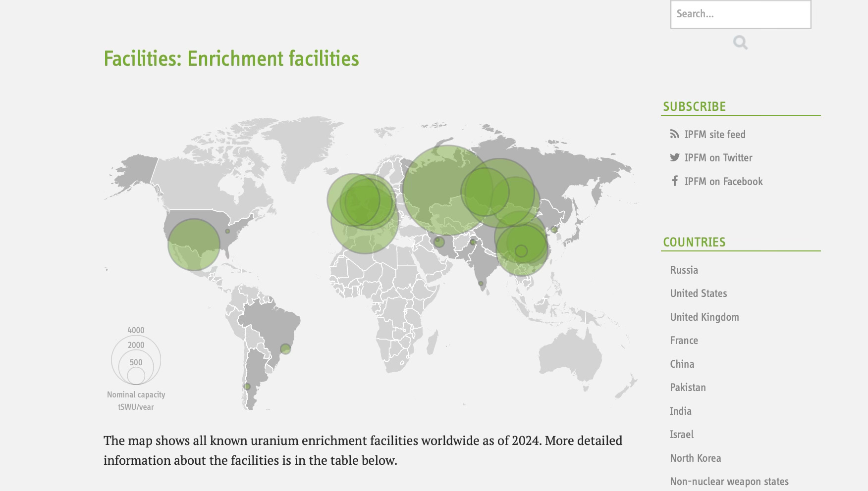Open IPFM on Facebook link
This screenshot has height=491, width=868.
[x=723, y=182]
